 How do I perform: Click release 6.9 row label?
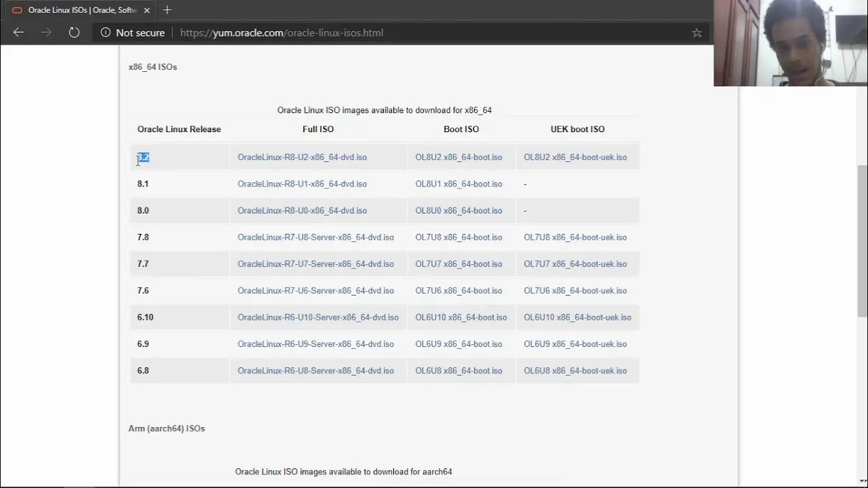[143, 344]
